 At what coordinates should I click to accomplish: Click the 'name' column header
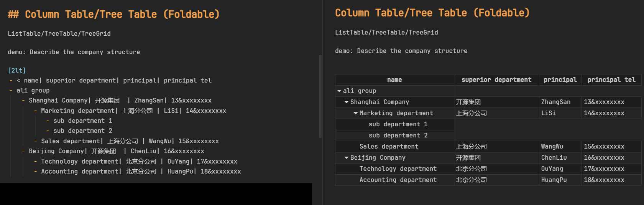[394, 80]
